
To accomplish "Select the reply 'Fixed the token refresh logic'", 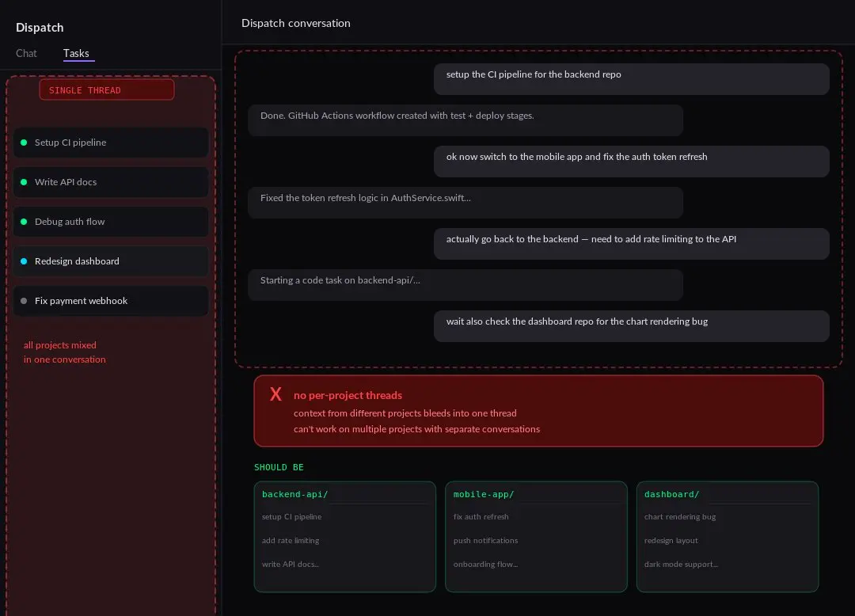I will click(465, 203).
